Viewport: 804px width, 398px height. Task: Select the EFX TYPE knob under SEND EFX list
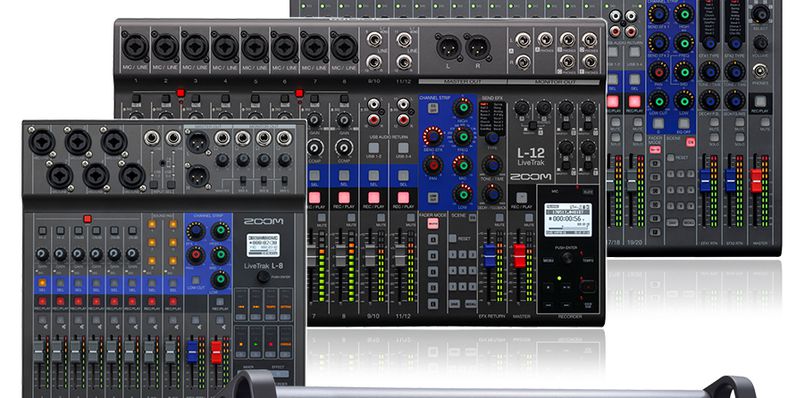pos(492,137)
